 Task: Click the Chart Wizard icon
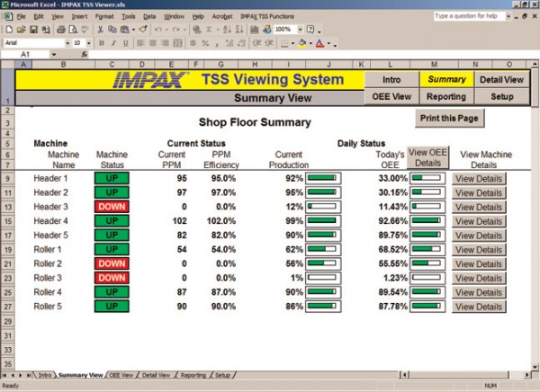[255, 30]
